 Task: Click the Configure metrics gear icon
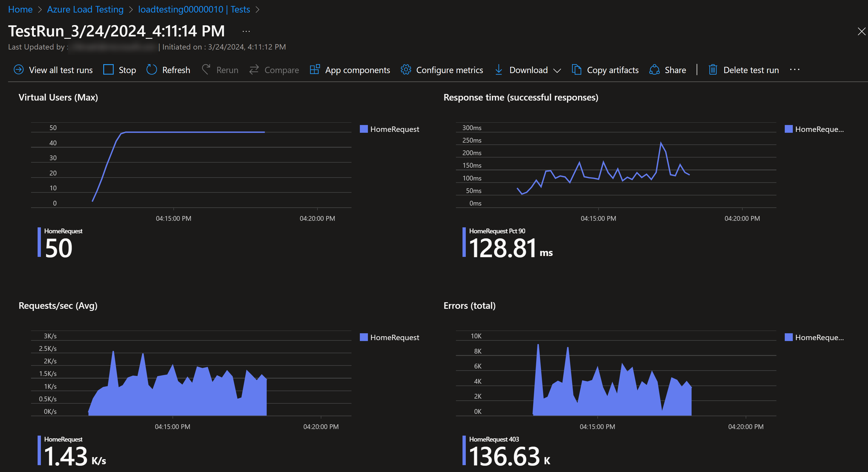[x=406, y=70]
